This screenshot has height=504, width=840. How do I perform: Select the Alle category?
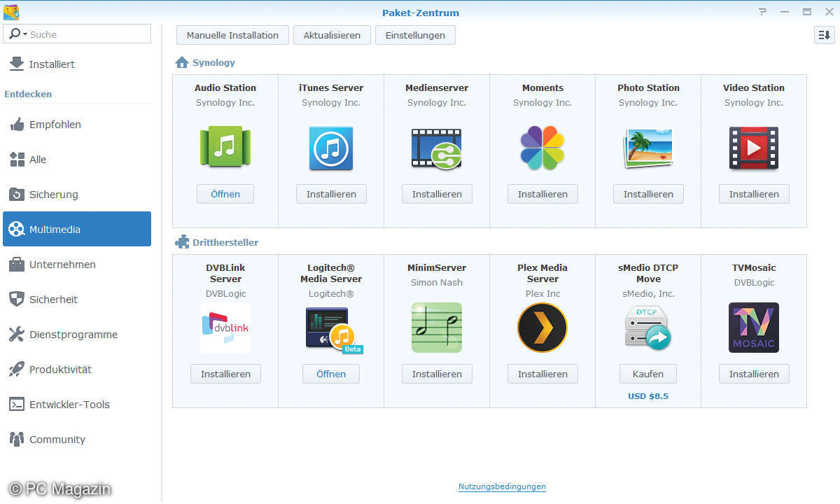77,160
